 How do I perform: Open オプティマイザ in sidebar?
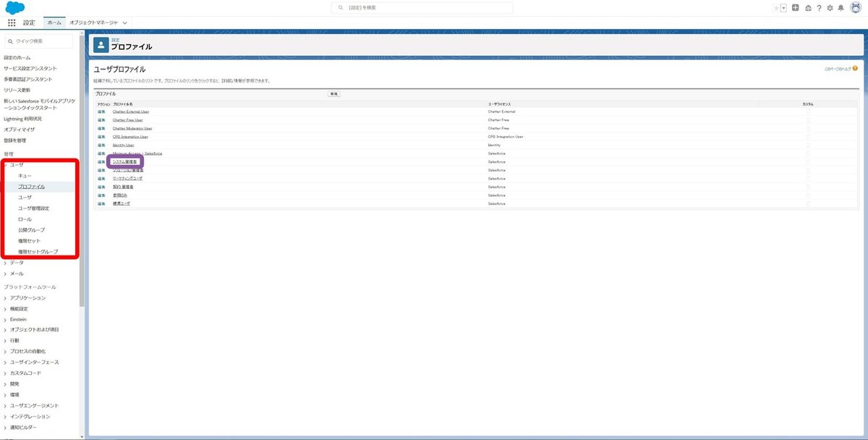pyautogui.click(x=20, y=129)
